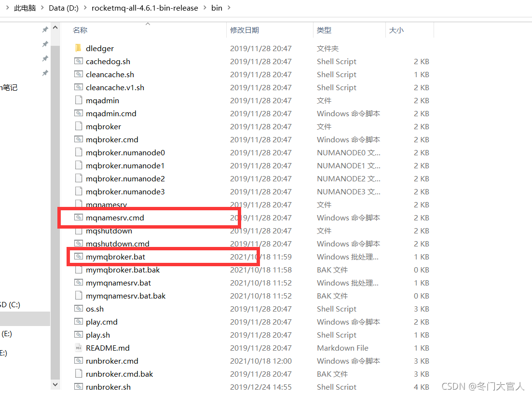Click Markdown File type cell
This screenshot has height=395, width=532.
tap(342, 348)
